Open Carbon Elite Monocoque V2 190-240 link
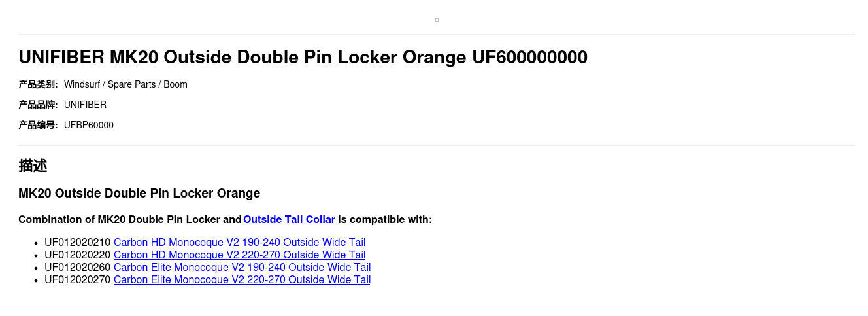The height and width of the screenshot is (316, 868). (x=242, y=268)
